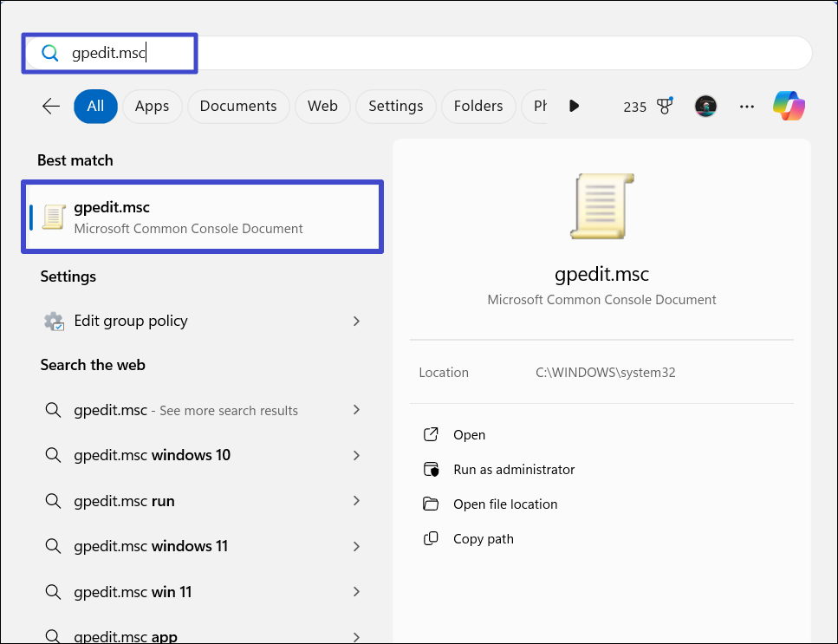Open the Copilot icon
Viewport: 838px width, 644px height.
pyautogui.click(x=789, y=106)
